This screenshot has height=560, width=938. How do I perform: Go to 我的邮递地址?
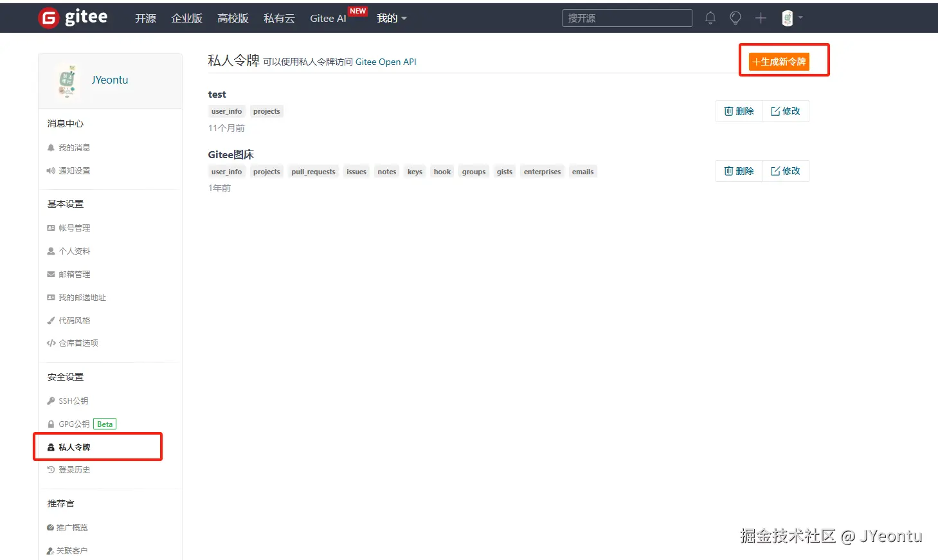point(76,297)
